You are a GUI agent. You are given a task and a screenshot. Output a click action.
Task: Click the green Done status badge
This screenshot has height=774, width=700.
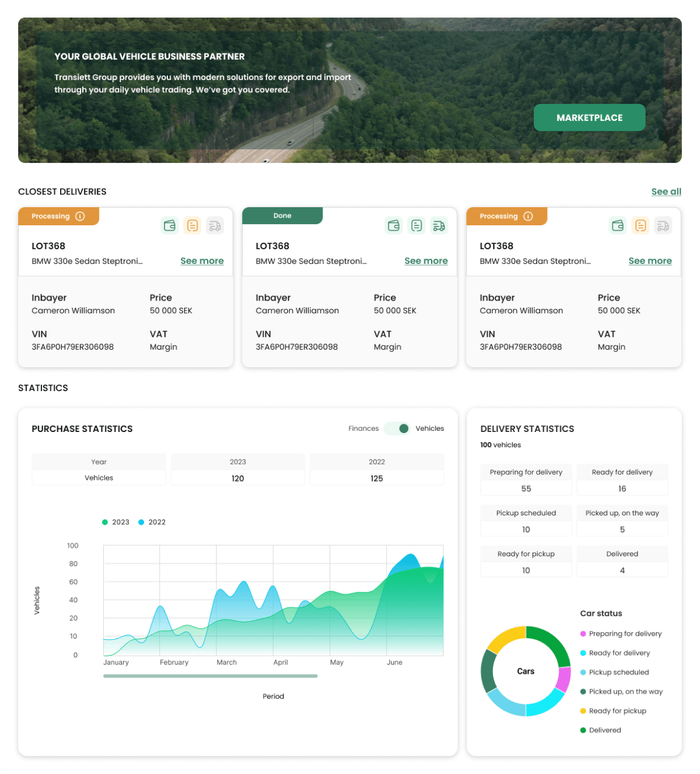click(282, 215)
